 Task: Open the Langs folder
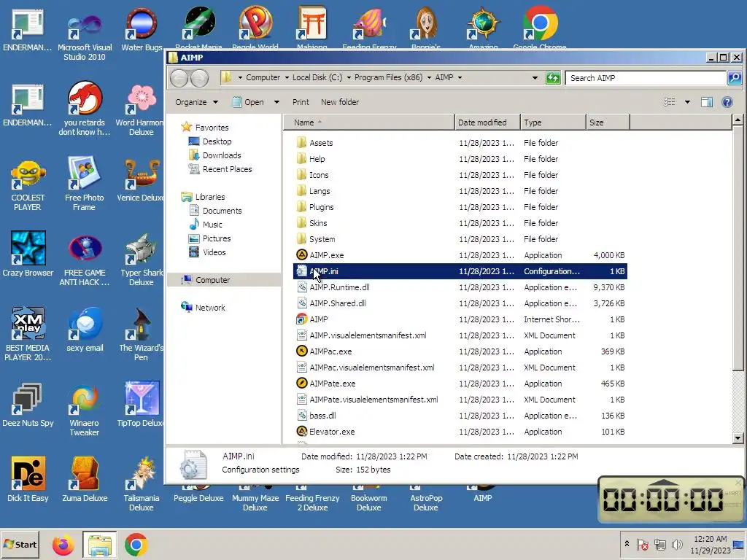click(320, 191)
